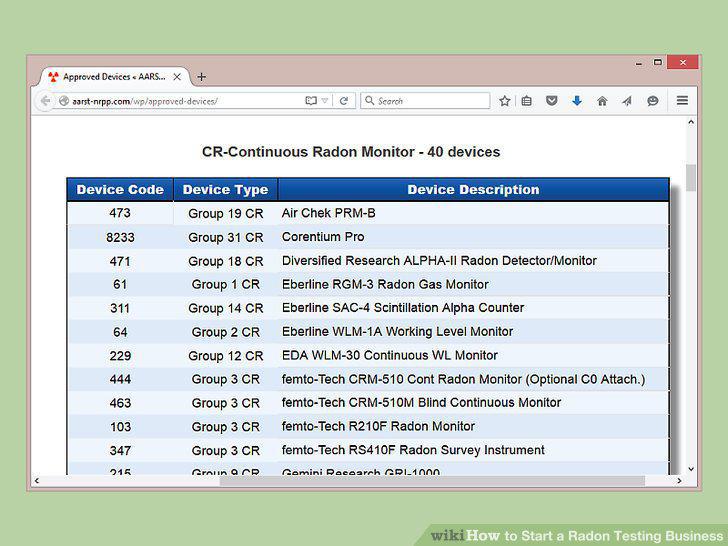Bookmark this page with star icon

[505, 101]
